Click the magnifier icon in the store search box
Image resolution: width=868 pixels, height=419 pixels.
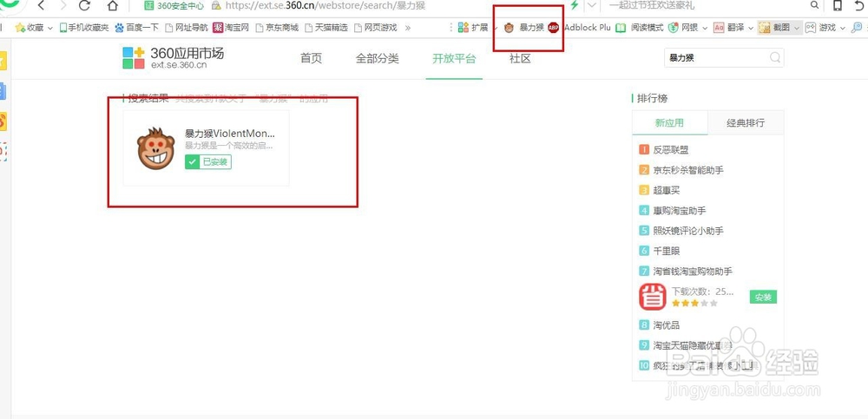(x=775, y=57)
